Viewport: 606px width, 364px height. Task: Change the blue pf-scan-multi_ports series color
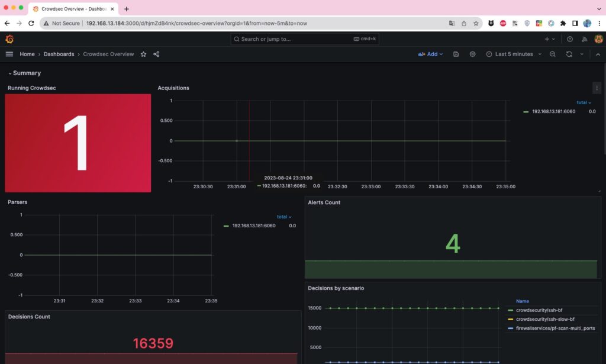pyautogui.click(x=511, y=328)
